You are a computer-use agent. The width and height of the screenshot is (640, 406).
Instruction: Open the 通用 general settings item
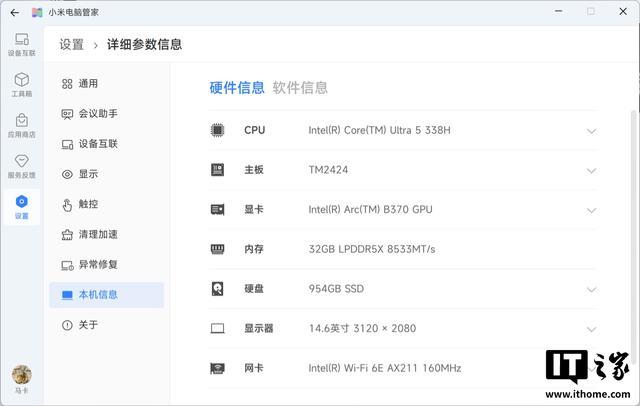[x=88, y=84]
